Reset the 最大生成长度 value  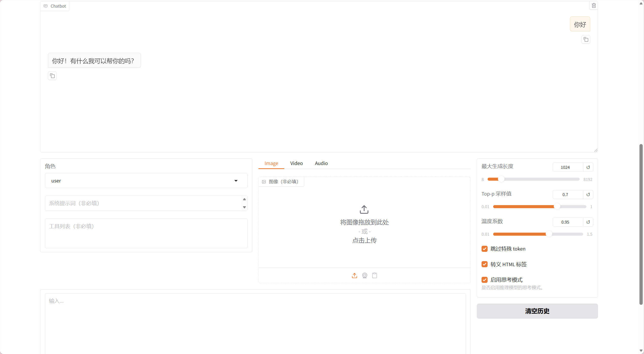(588, 167)
